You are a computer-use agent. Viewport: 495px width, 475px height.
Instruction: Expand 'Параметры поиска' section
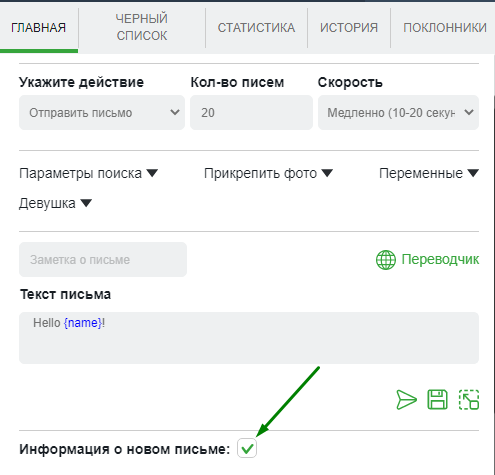pos(88,173)
